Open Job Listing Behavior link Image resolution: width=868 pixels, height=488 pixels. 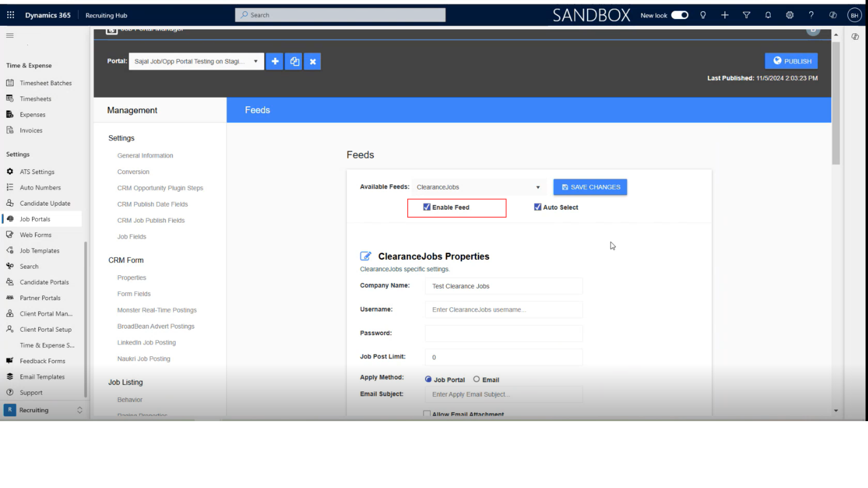pyautogui.click(x=130, y=399)
